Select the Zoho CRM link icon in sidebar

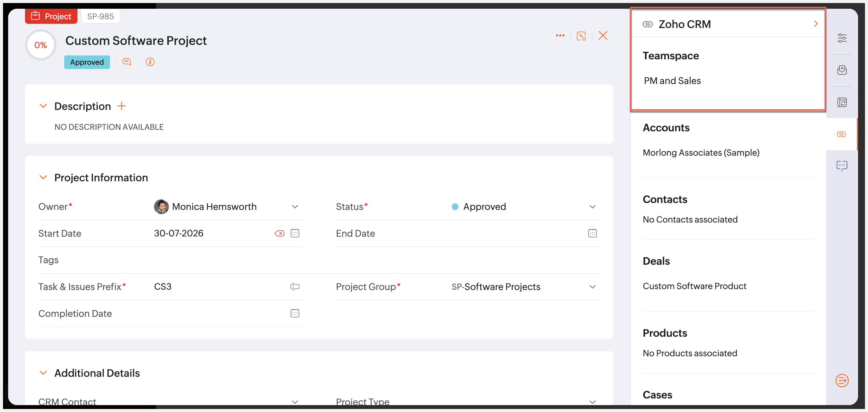pyautogui.click(x=841, y=134)
